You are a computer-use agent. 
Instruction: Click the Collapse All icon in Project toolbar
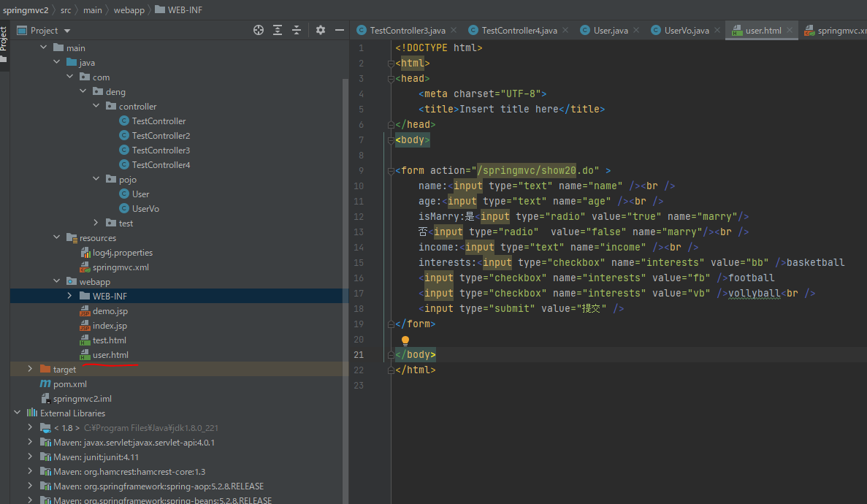[297, 30]
